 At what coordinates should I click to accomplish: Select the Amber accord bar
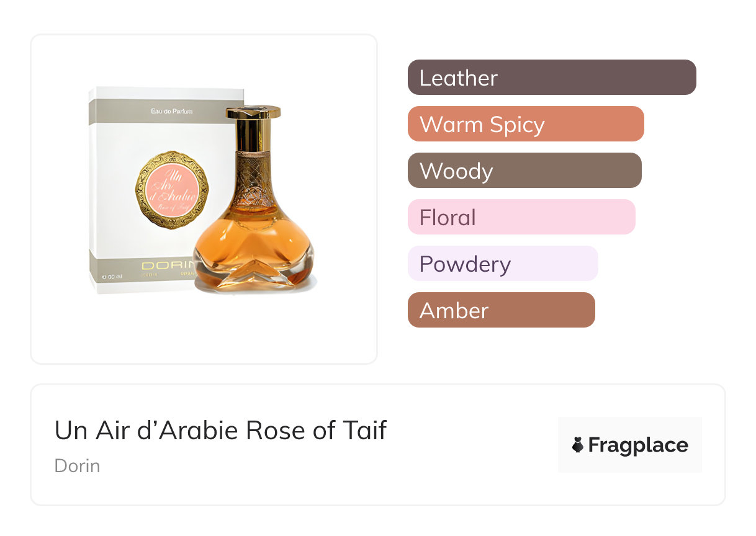tap(501, 310)
